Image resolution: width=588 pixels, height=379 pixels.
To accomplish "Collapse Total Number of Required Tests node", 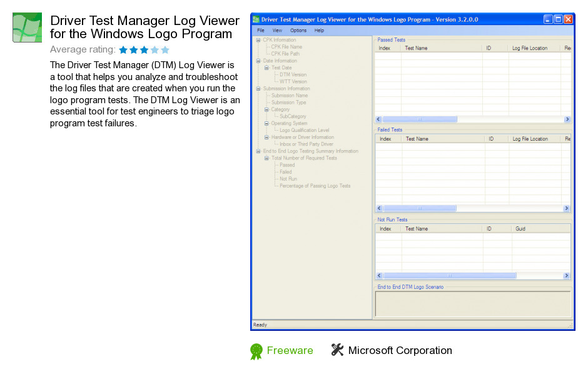I will (266, 158).
